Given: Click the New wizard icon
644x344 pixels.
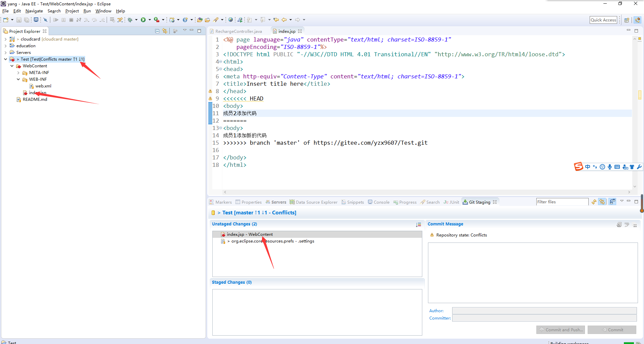Looking at the screenshot, I should (x=6, y=20).
